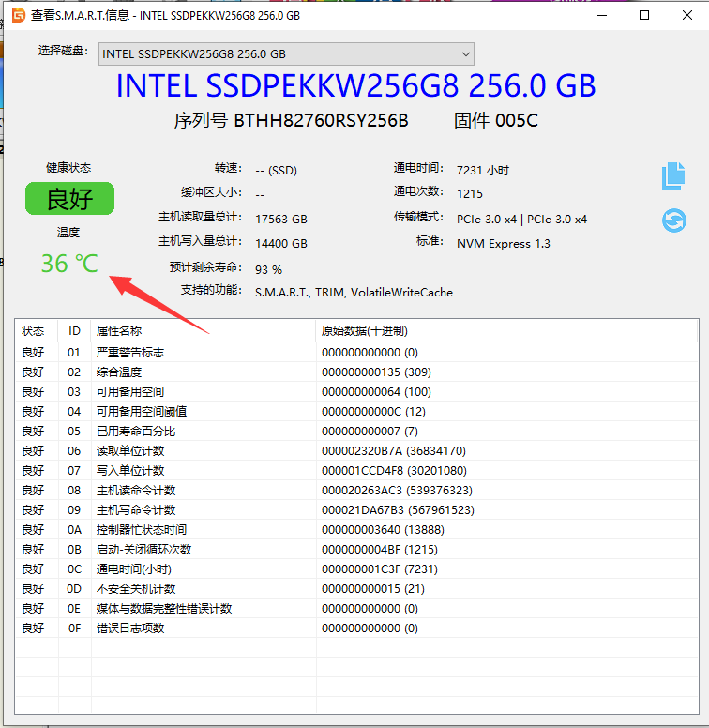709x728 pixels.
Task: Select the 启动-关闭循环次数 row
Action: click(356, 549)
